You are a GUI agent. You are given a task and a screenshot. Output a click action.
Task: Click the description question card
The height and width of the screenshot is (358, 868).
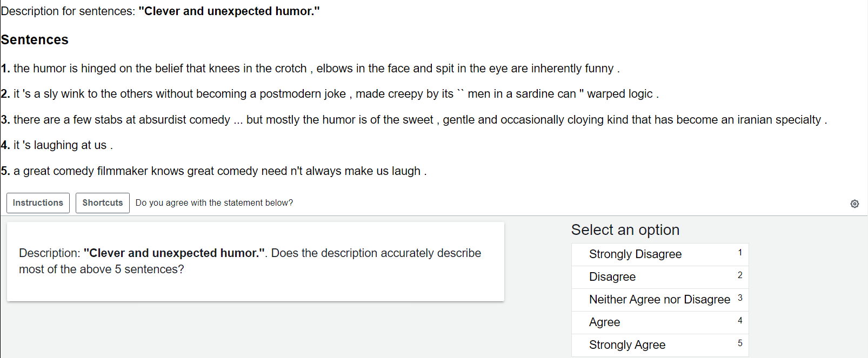point(256,261)
